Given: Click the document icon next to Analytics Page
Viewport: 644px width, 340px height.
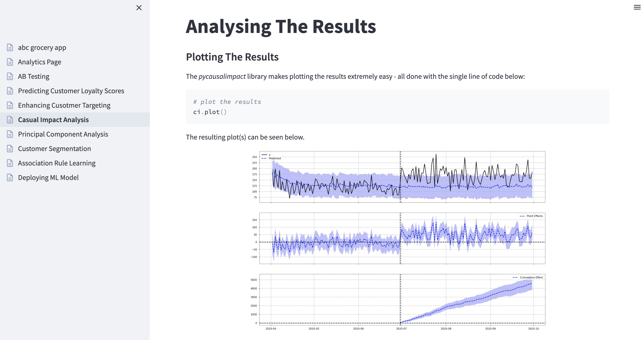Looking at the screenshot, I should 10,62.
